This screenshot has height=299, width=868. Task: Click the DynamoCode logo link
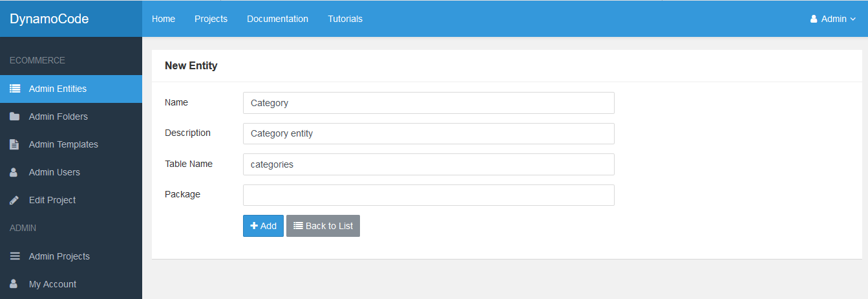pyautogui.click(x=49, y=19)
